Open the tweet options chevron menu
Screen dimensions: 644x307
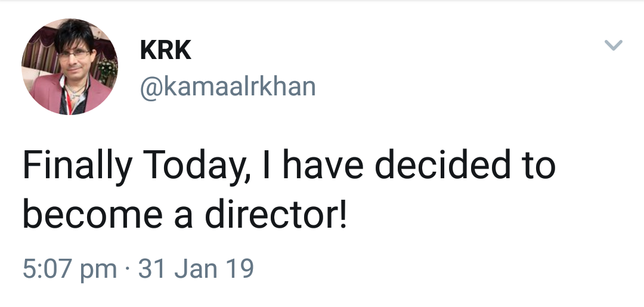point(614,46)
